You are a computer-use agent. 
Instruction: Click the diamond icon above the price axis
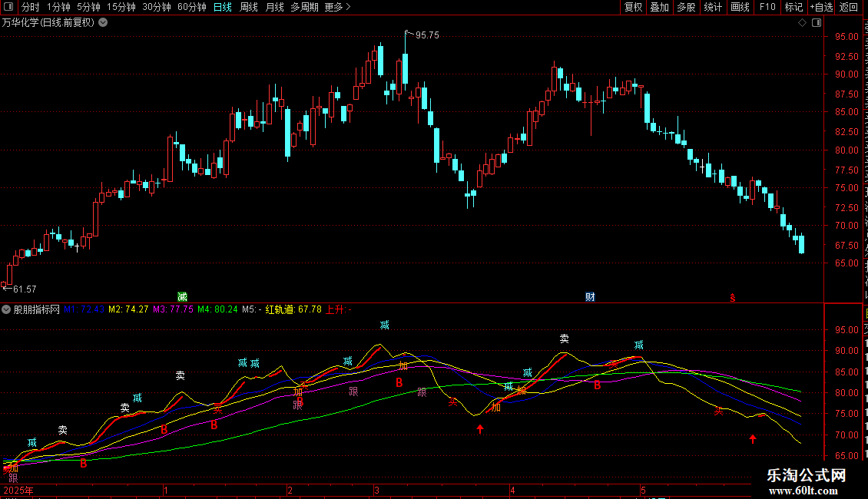point(802,23)
